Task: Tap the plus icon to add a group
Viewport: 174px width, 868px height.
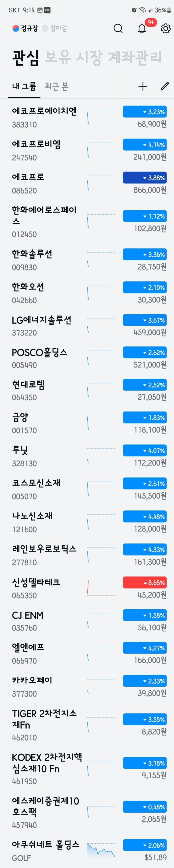Action: [143, 87]
